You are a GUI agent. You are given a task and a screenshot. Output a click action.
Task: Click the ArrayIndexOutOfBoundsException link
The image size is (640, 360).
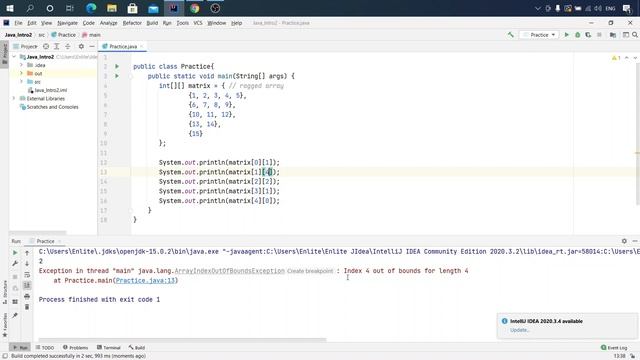tap(229, 271)
